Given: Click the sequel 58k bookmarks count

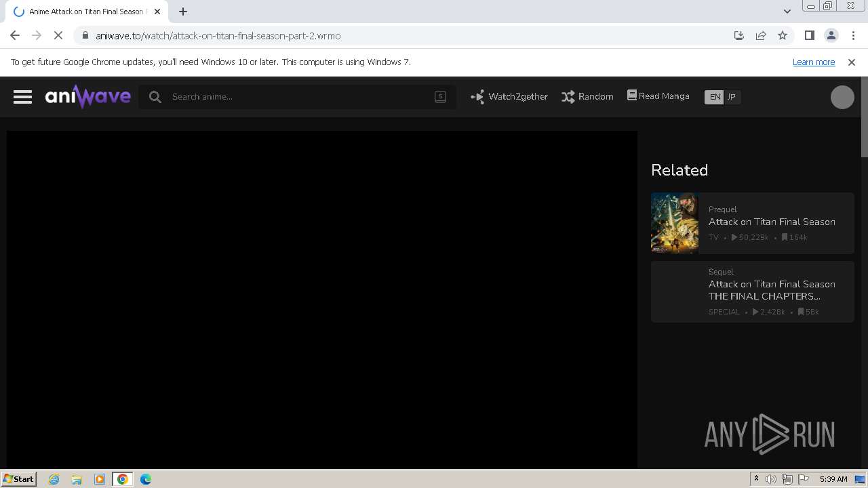Looking at the screenshot, I should tap(808, 312).
